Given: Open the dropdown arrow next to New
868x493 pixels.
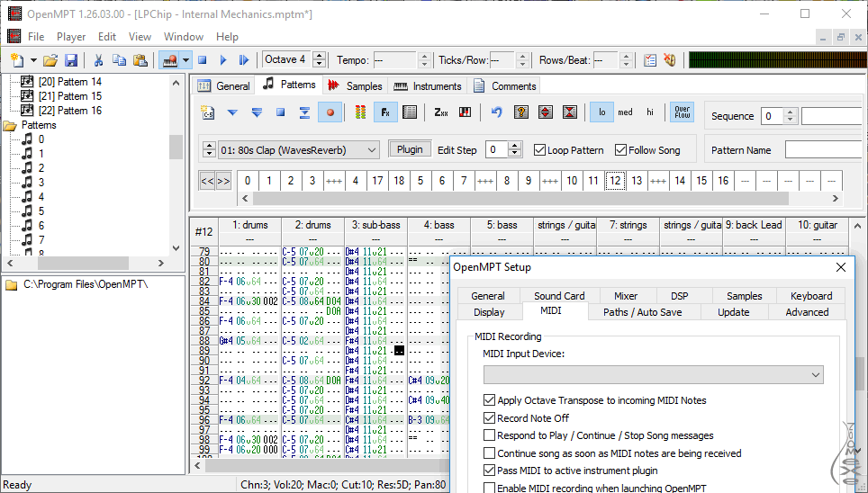Looking at the screenshot, I should [33, 59].
